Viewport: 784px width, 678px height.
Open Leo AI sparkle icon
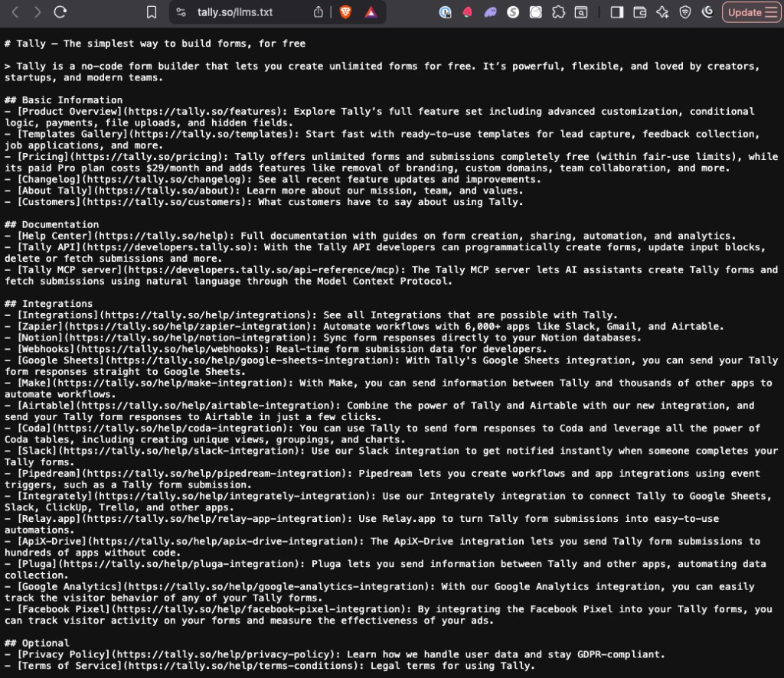coord(662,12)
